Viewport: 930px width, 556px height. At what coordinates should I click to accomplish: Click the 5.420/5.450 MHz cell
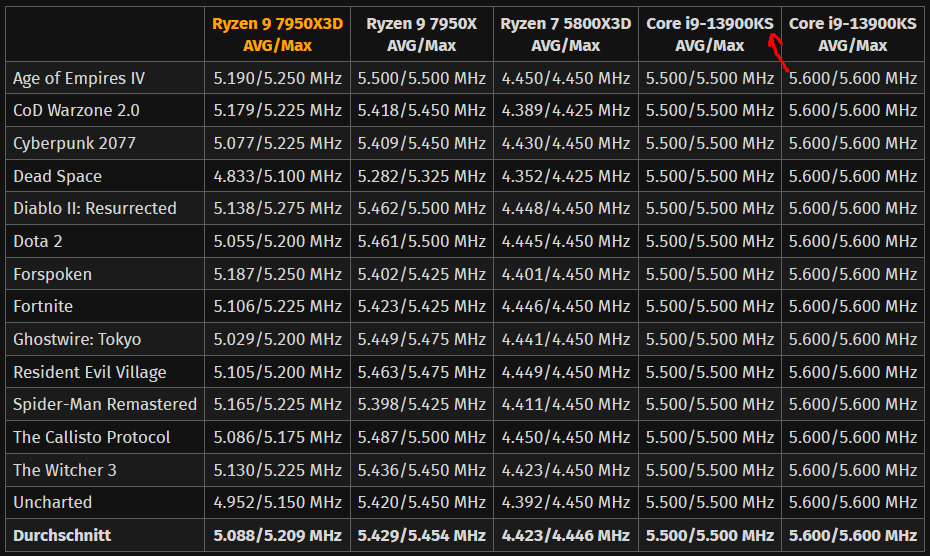(x=422, y=502)
